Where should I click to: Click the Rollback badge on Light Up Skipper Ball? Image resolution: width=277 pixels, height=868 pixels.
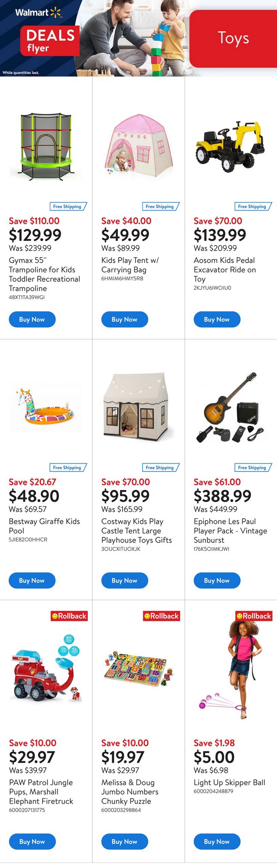click(254, 616)
